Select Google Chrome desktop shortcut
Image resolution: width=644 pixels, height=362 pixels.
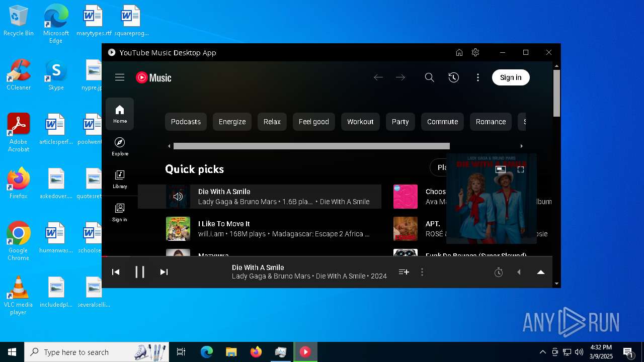point(19,241)
